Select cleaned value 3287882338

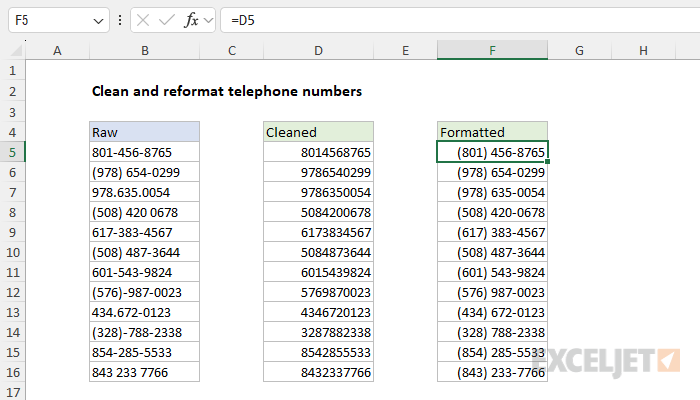[318, 333]
